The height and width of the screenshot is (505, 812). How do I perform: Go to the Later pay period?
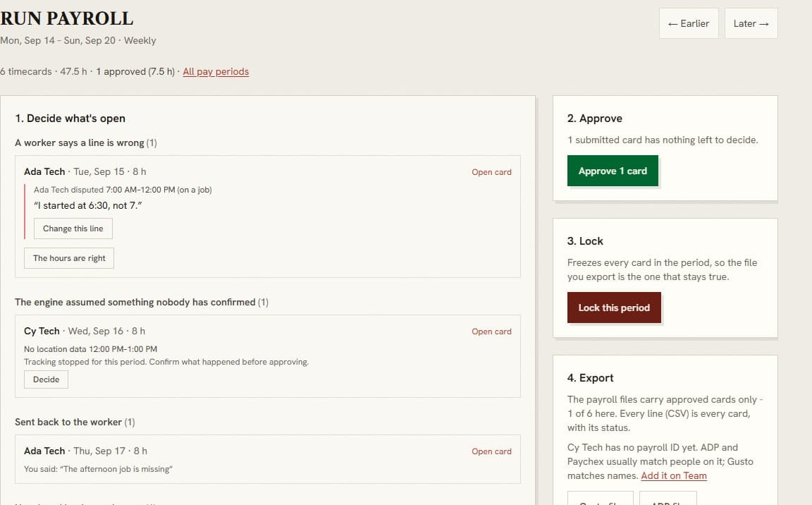point(751,23)
